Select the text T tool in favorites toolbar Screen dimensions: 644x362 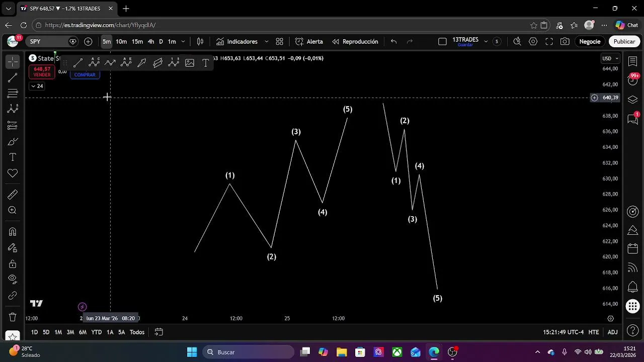pyautogui.click(x=205, y=63)
